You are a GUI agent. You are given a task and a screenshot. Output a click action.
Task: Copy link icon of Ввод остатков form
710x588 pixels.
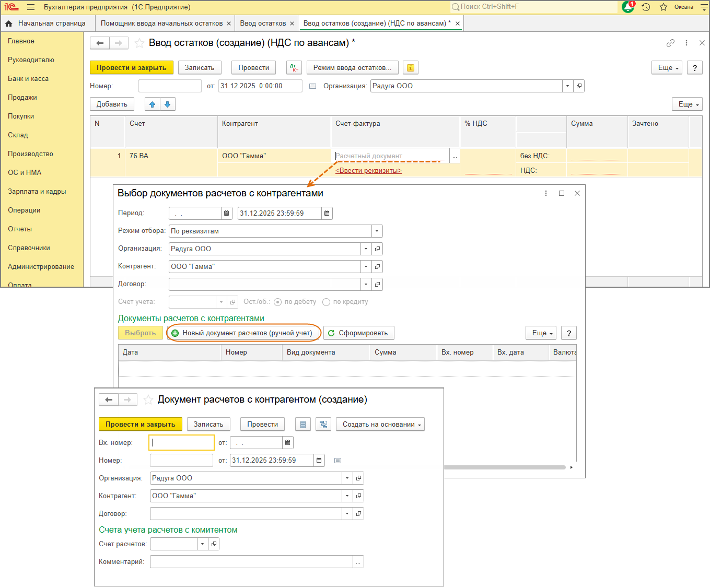670,43
